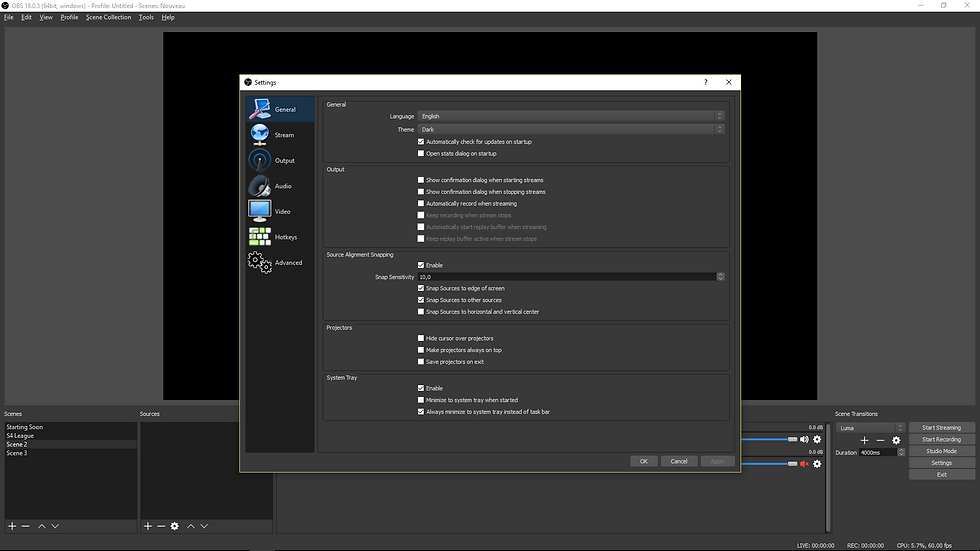Open the Profile menu

tap(69, 17)
